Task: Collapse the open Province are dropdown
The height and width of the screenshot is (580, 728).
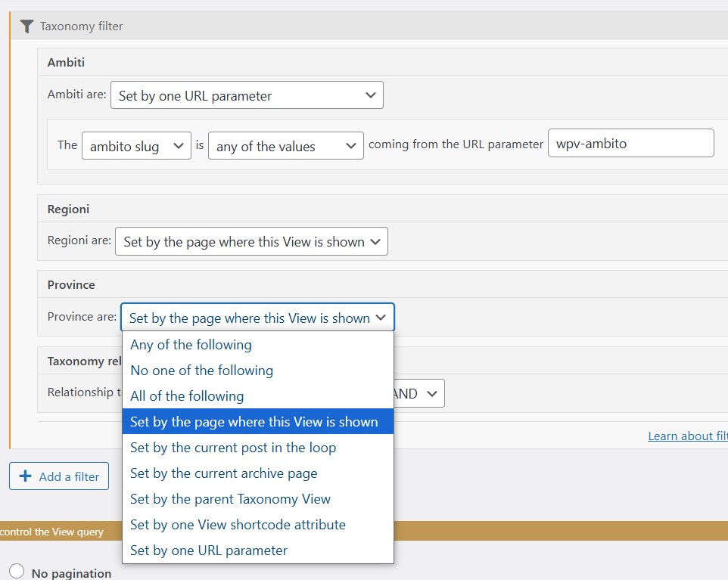Action: (257, 318)
